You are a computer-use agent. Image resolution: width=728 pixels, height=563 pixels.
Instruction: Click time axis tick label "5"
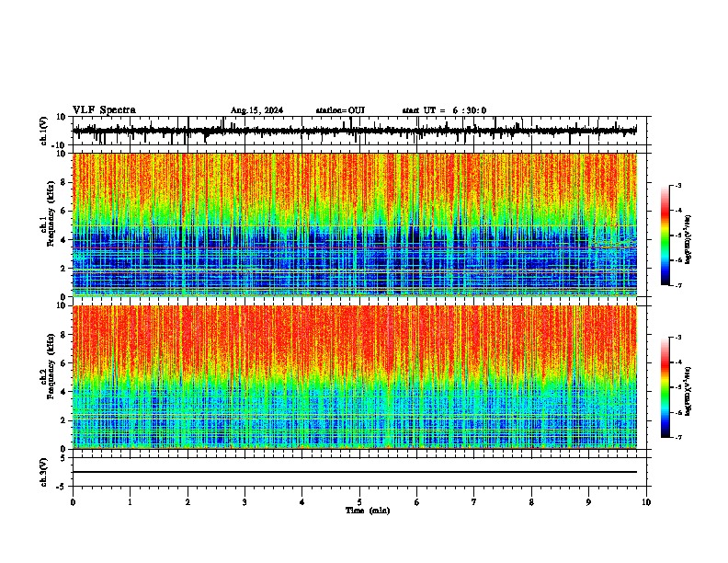click(359, 502)
